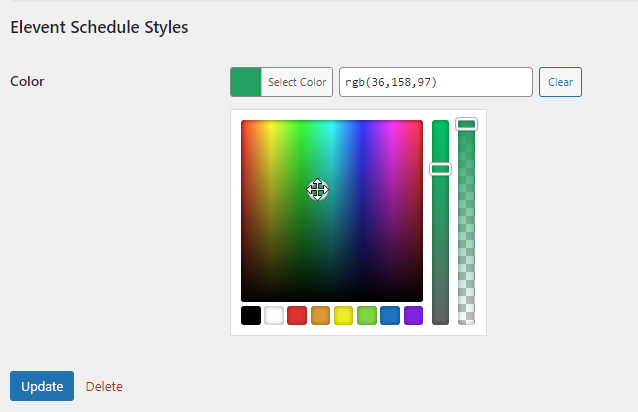Click the saturation slider handle
This screenshot has height=412, width=638.
coord(440,169)
